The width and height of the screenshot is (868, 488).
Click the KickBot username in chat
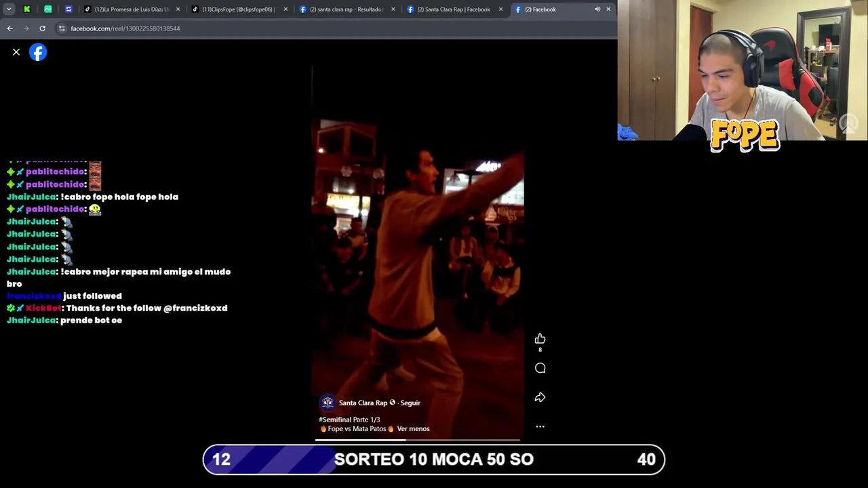43,308
